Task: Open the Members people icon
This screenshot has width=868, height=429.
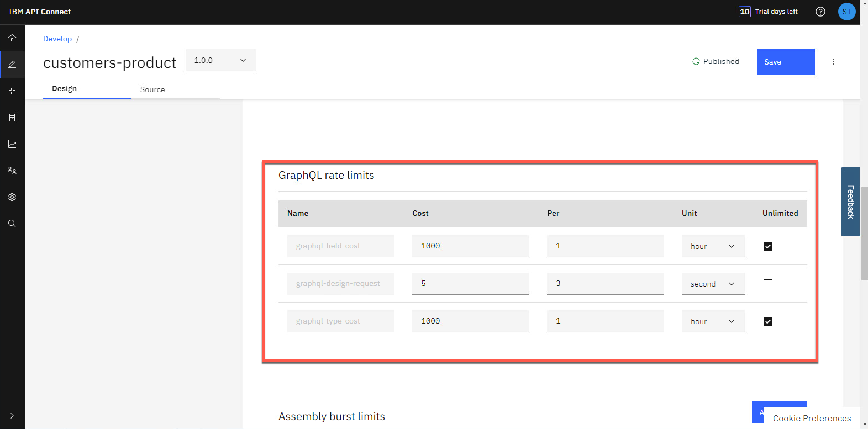Action: click(x=12, y=171)
